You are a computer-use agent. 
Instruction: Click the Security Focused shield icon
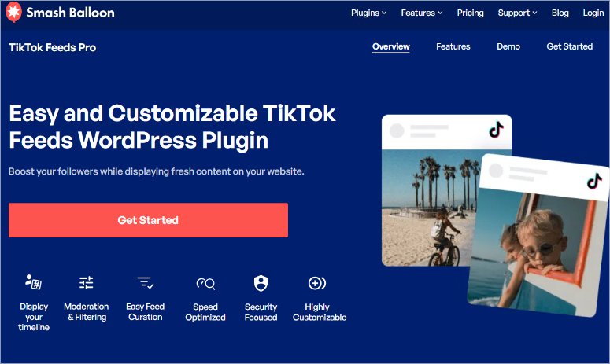click(261, 283)
